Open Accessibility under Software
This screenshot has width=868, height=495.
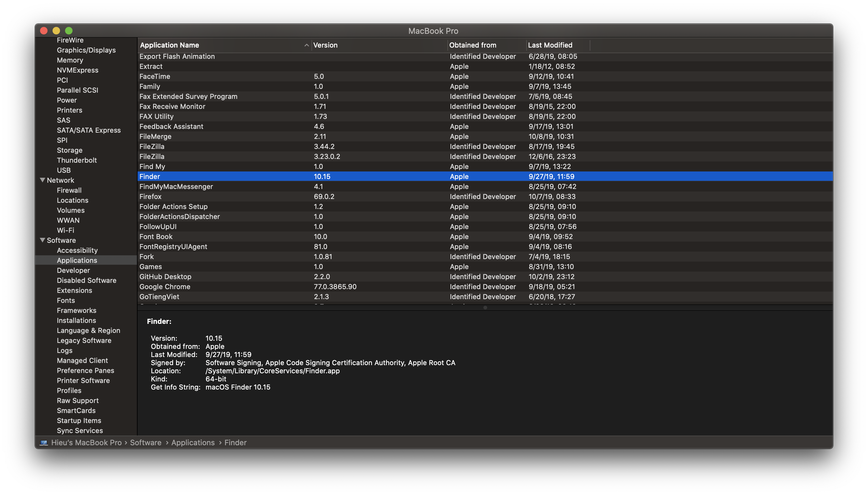(x=77, y=250)
